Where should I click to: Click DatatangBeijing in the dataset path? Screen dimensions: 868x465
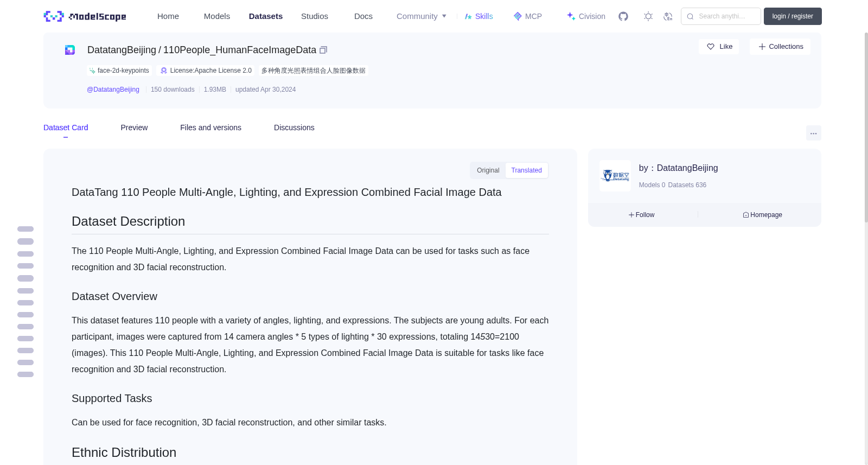tap(122, 50)
